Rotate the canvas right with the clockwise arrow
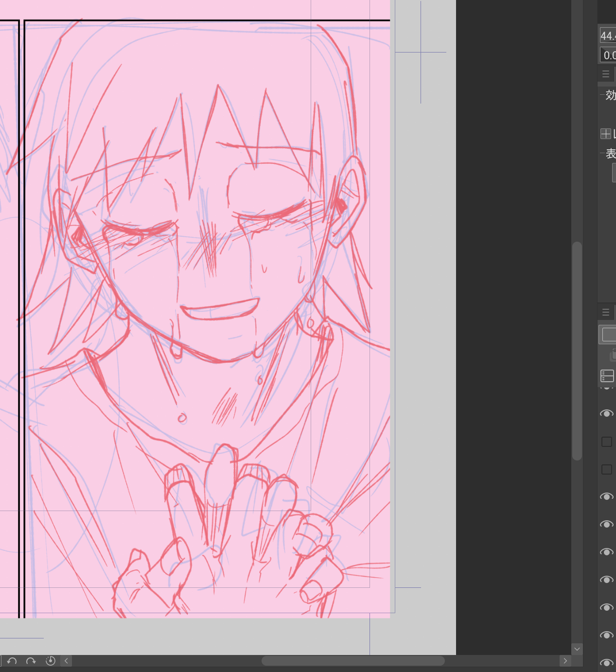 (31, 661)
